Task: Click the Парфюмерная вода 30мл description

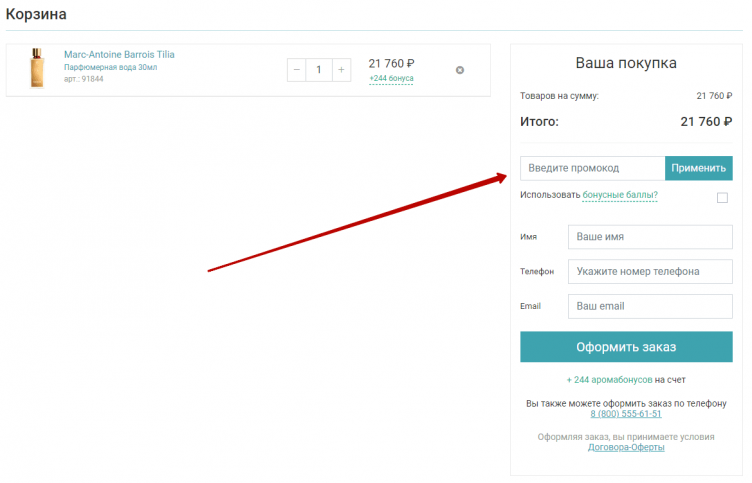Action: coord(111,67)
